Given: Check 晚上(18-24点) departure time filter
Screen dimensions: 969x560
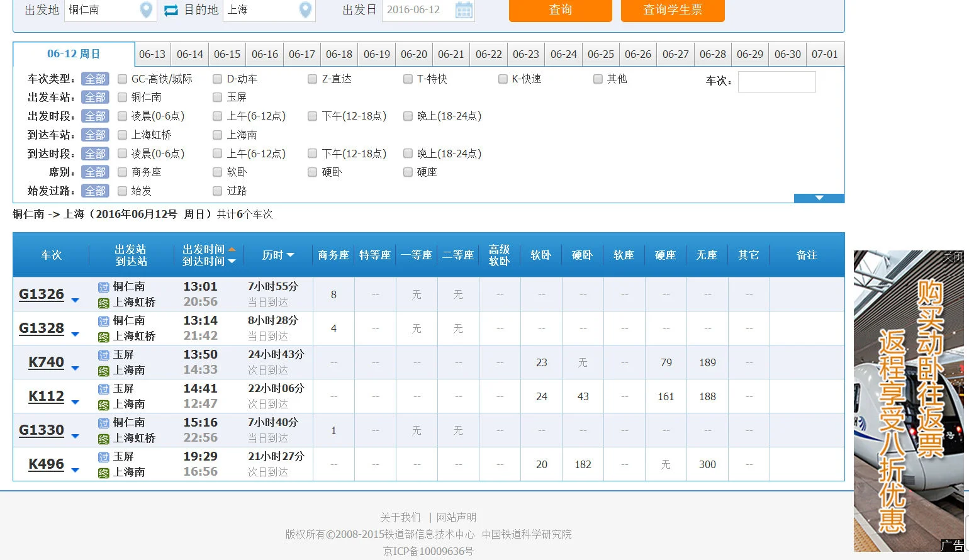Looking at the screenshot, I should coord(408,116).
